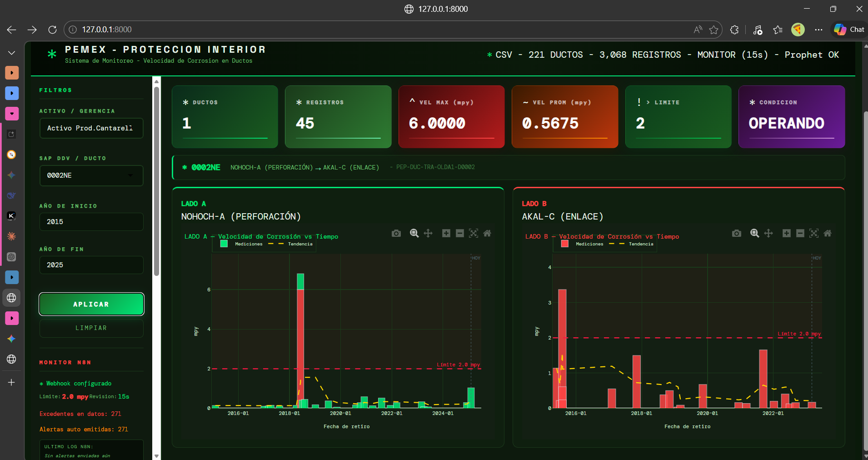The image size is (868, 460).
Task: Expand the orange tab group
Action: pyautogui.click(x=12, y=73)
